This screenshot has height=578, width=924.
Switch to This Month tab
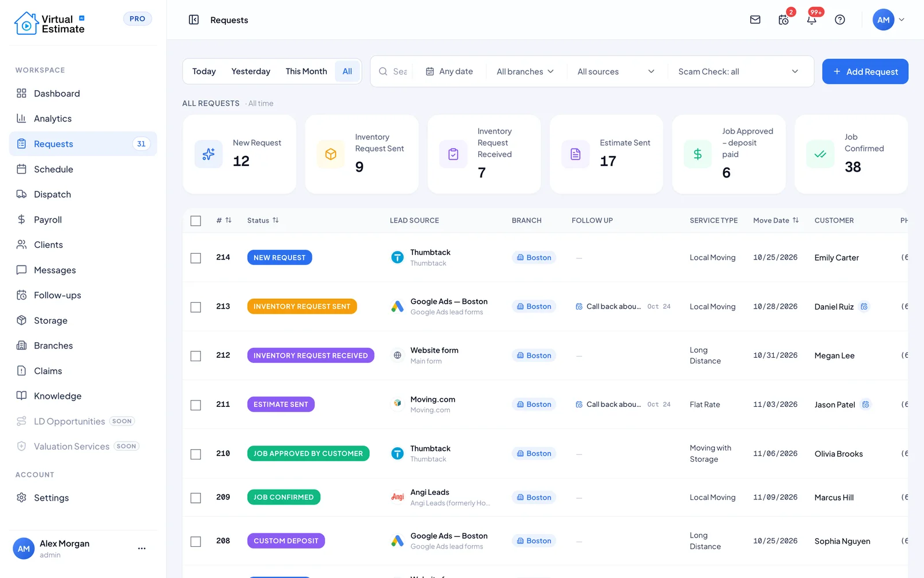pos(306,72)
